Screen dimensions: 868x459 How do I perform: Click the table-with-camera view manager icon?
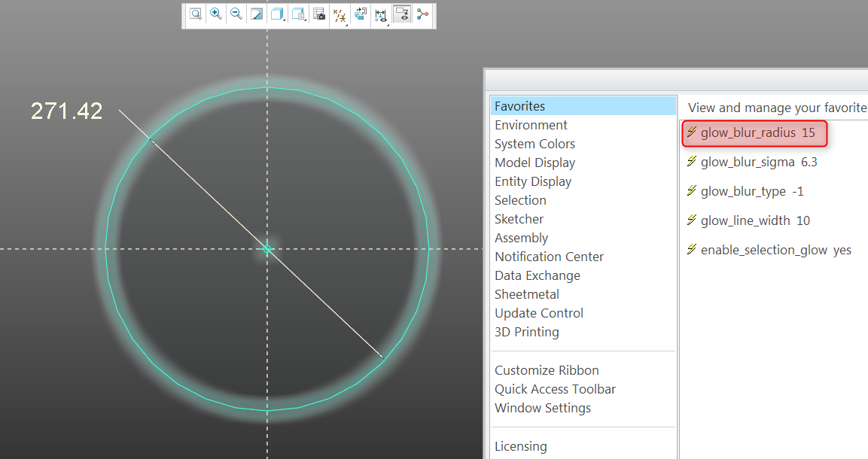click(x=319, y=14)
